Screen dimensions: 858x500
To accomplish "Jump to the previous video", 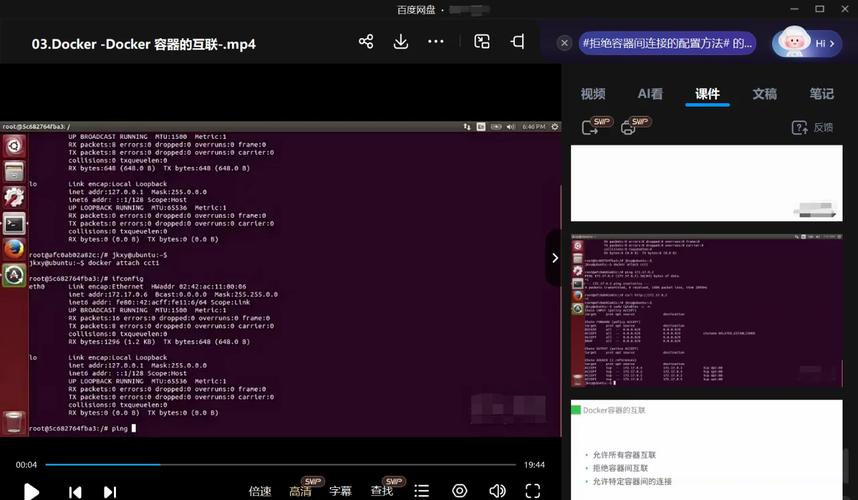I will pos(75,492).
